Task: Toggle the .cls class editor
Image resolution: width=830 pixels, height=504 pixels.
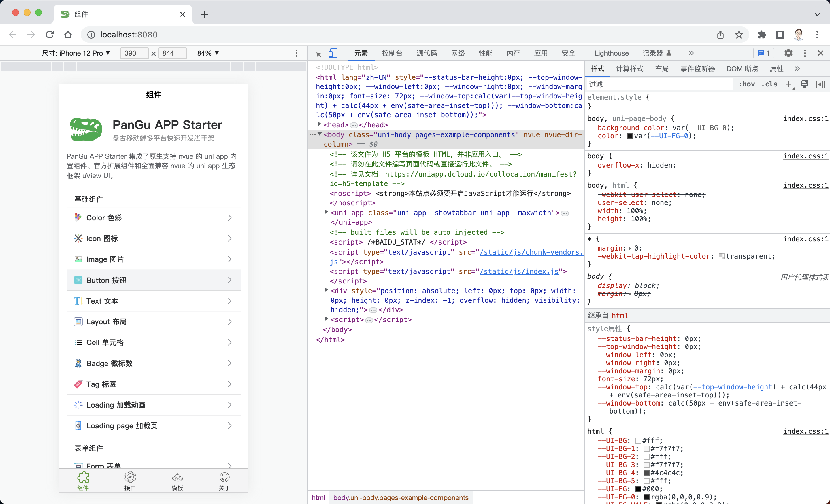Action: click(769, 84)
